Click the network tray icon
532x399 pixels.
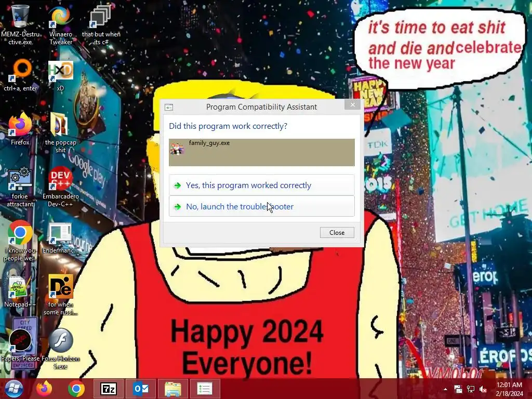471,389
